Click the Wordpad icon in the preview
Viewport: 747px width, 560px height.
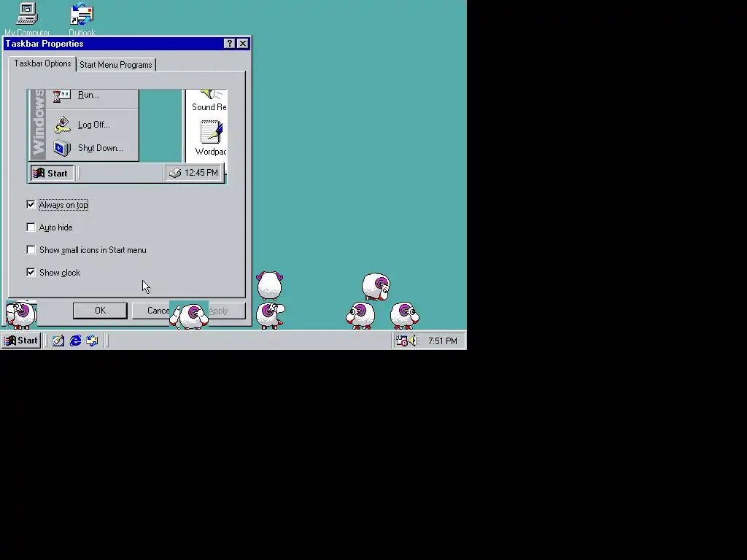pyautogui.click(x=211, y=132)
